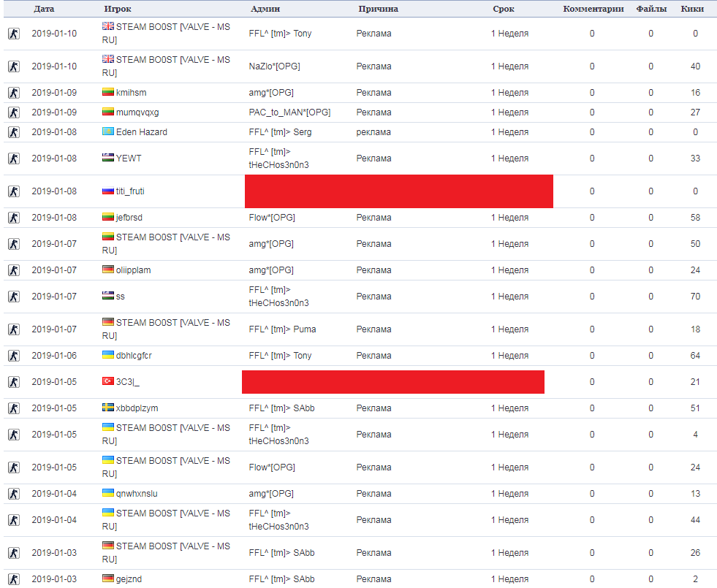Click the game icon in the qnwhxnslu row
This screenshot has height=588, width=717.
coord(14,494)
